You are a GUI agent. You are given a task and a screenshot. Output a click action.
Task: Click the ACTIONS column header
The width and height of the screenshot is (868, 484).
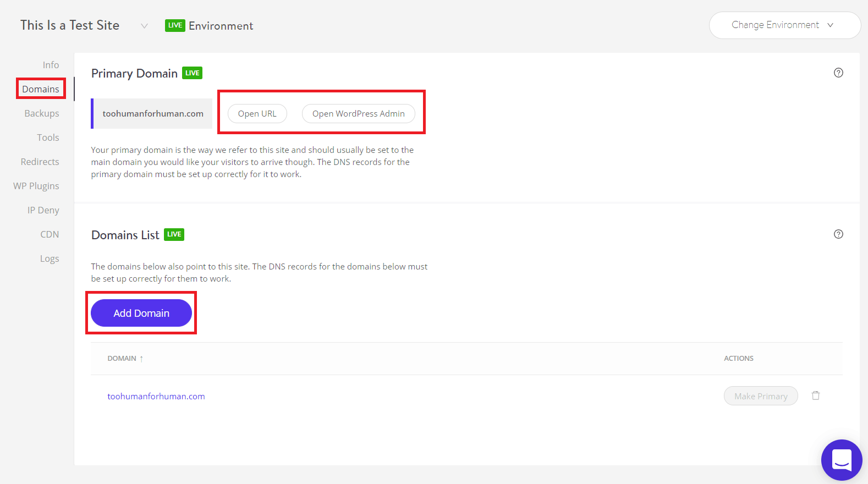[739, 359]
